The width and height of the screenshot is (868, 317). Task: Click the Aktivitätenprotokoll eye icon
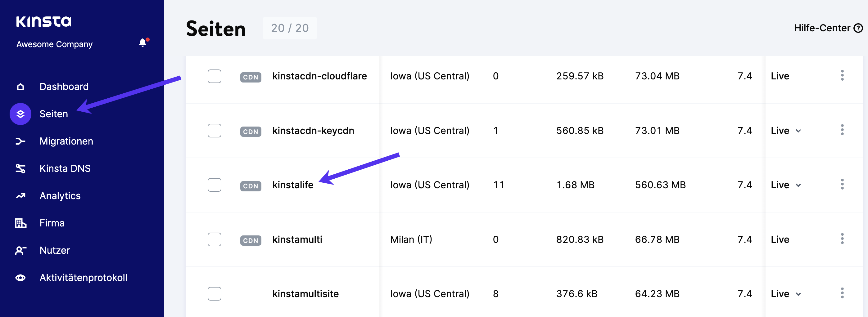pos(20,277)
